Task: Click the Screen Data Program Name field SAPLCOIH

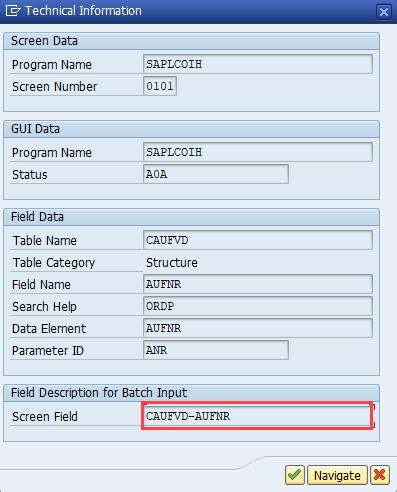Action: coord(258,64)
